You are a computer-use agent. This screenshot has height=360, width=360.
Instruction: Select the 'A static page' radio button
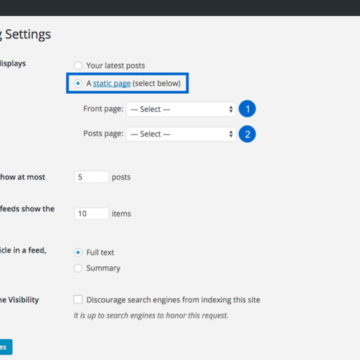point(78,83)
